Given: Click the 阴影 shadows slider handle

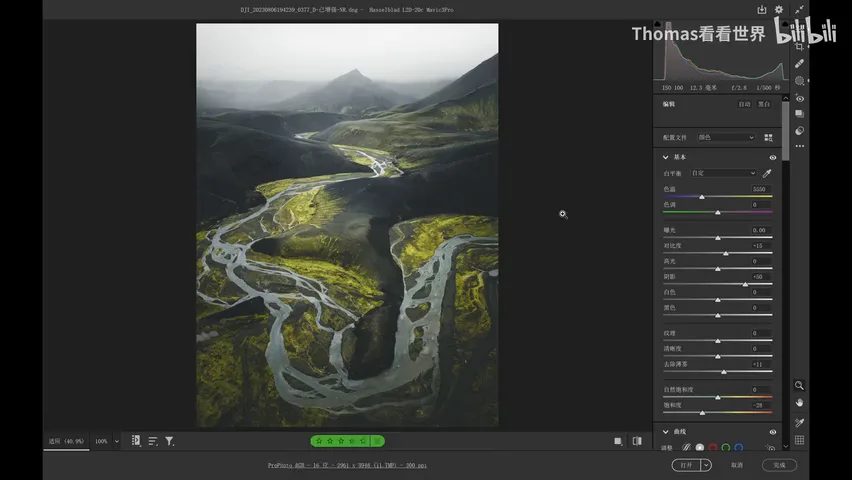Looking at the screenshot, I should (746, 284).
